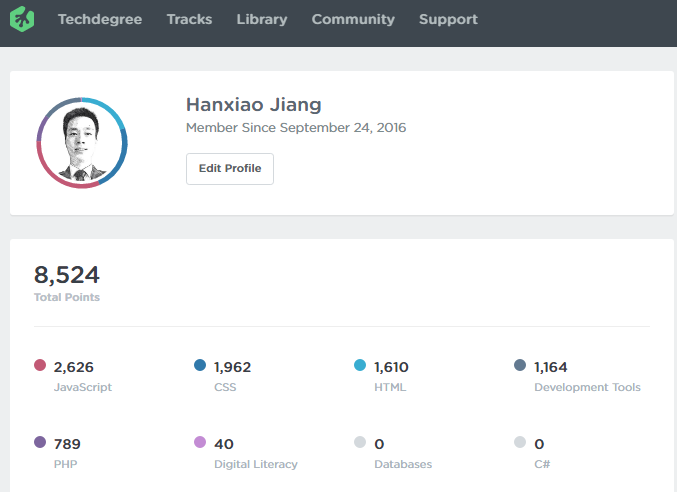Image resolution: width=677 pixels, height=492 pixels.
Task: Select the PHP purple color dot
Action: (x=40, y=442)
